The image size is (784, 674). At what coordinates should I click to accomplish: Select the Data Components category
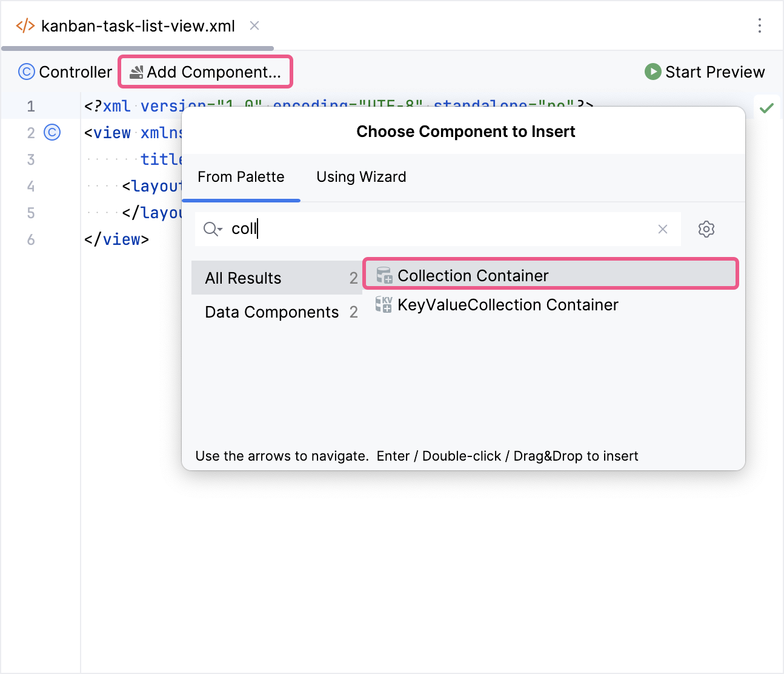click(x=271, y=312)
